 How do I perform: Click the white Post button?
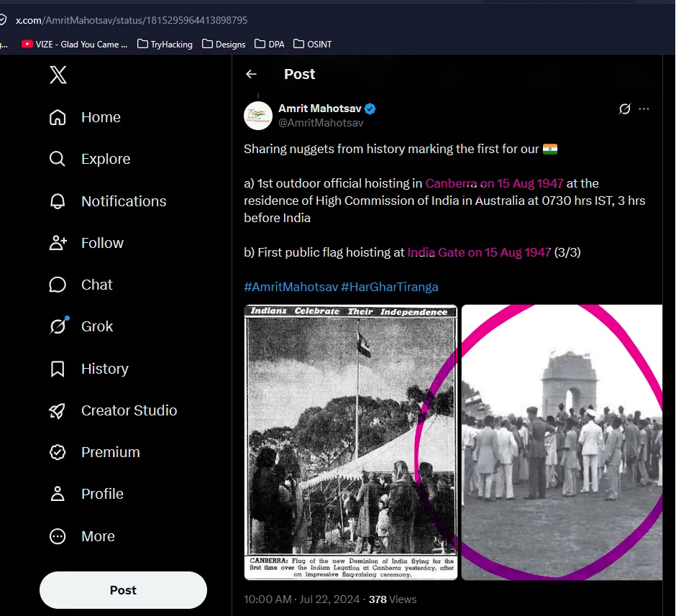point(123,590)
